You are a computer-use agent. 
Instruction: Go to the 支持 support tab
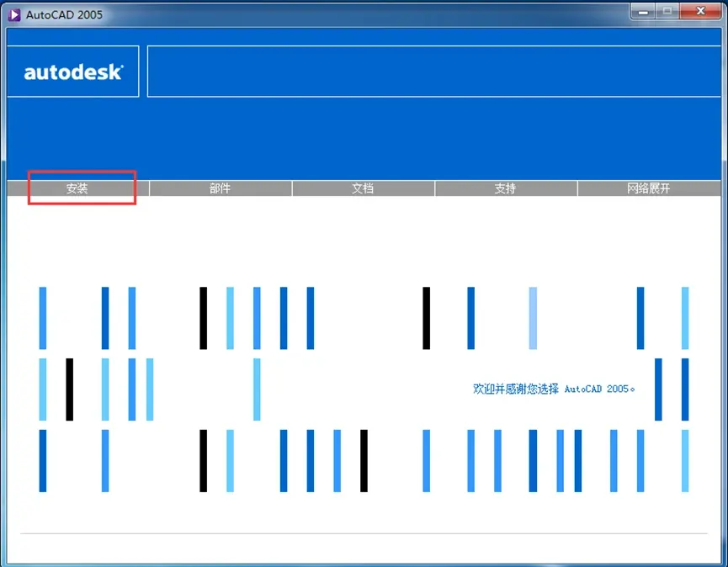point(505,188)
